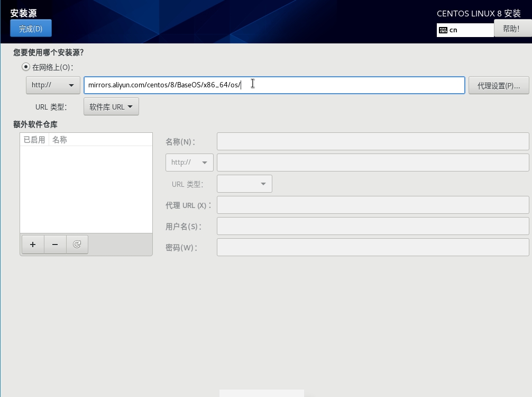Screen dimensions: 532x397
Task: Click the additional repository URL field
Action: click(x=373, y=163)
